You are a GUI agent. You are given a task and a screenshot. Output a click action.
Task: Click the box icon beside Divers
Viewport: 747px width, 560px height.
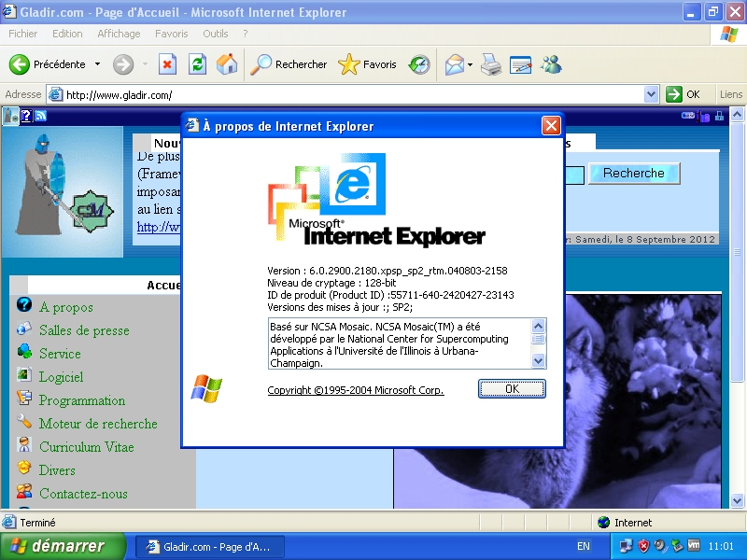(x=24, y=468)
